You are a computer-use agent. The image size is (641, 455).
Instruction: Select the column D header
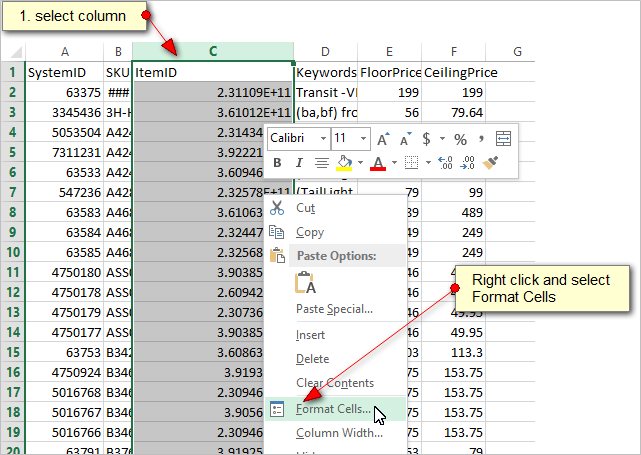(x=325, y=52)
